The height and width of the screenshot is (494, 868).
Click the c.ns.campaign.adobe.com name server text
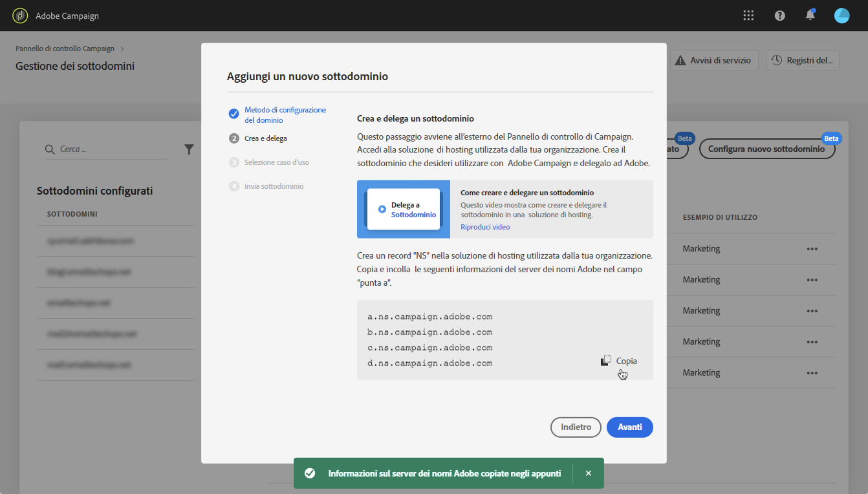tap(430, 348)
